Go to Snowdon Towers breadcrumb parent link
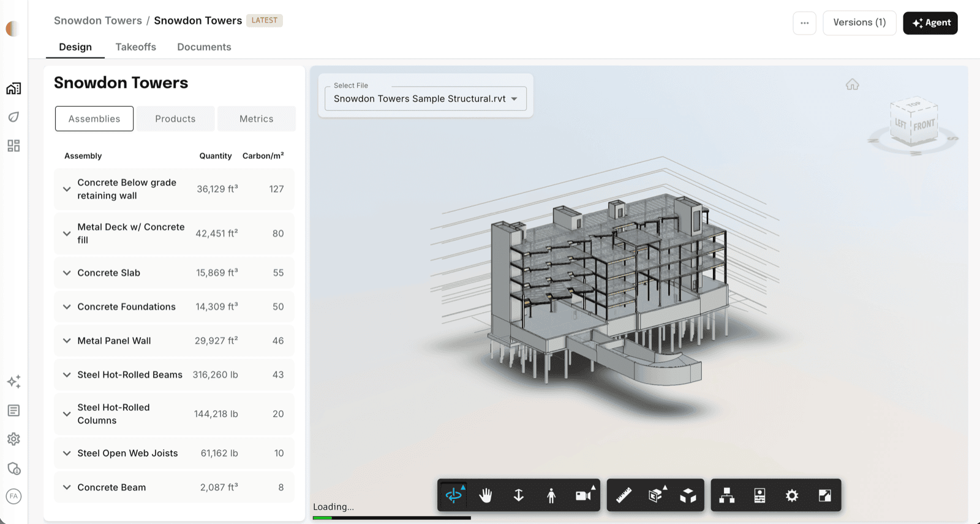Image resolution: width=980 pixels, height=524 pixels. click(98, 20)
